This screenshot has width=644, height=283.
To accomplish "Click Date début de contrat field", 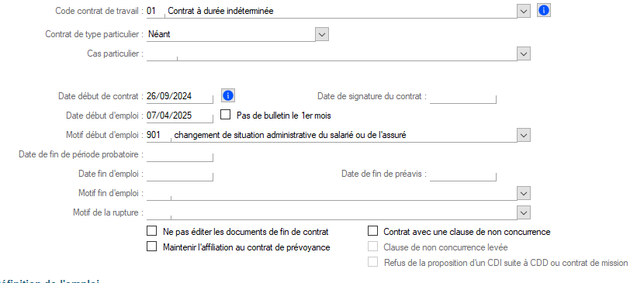I will [x=180, y=96].
